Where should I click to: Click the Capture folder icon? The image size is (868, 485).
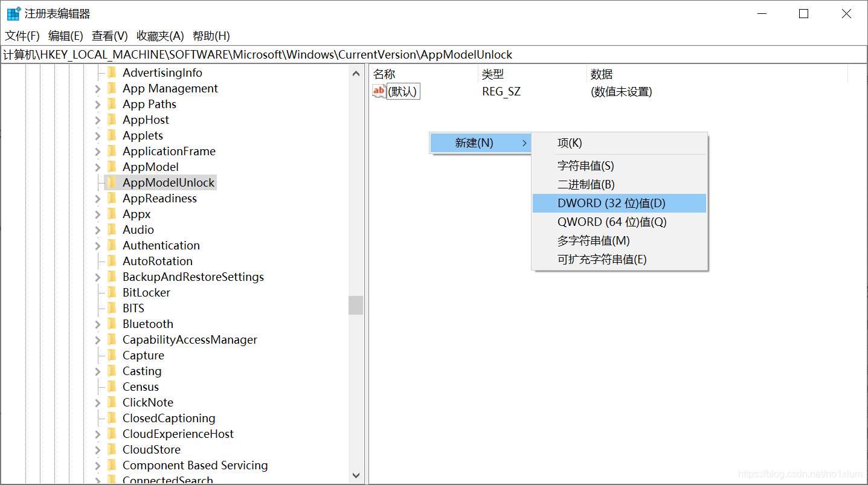(x=112, y=355)
